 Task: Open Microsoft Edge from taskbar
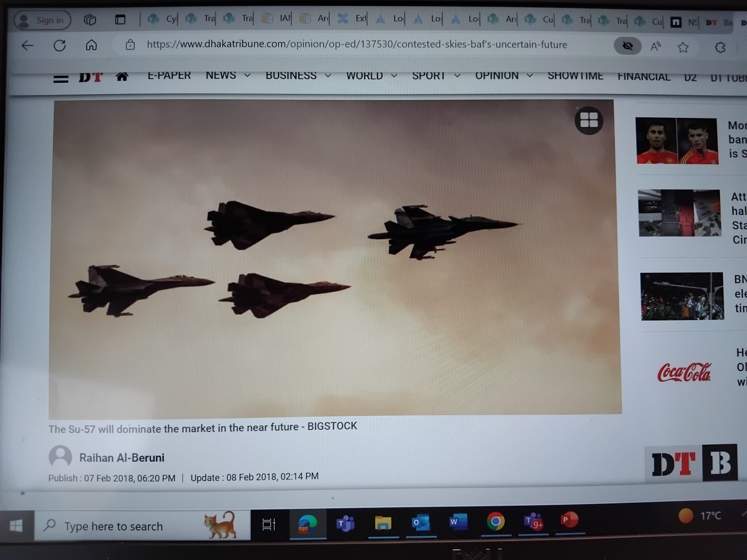[308, 523]
